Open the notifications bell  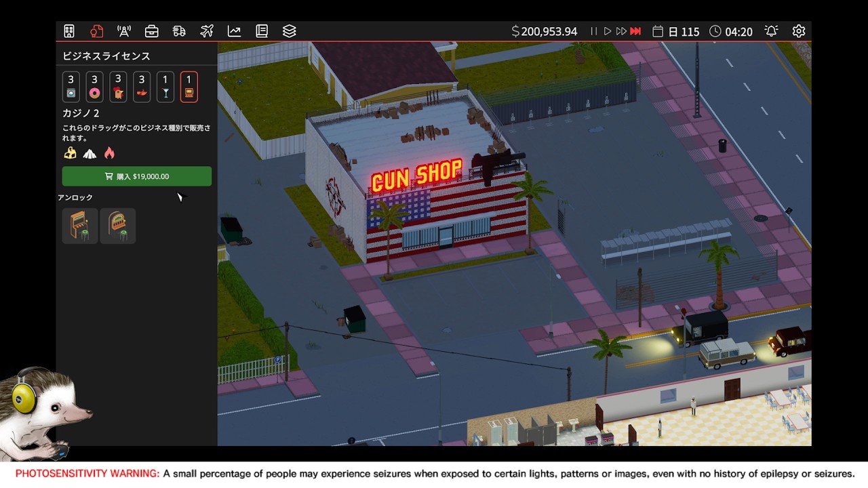771,31
